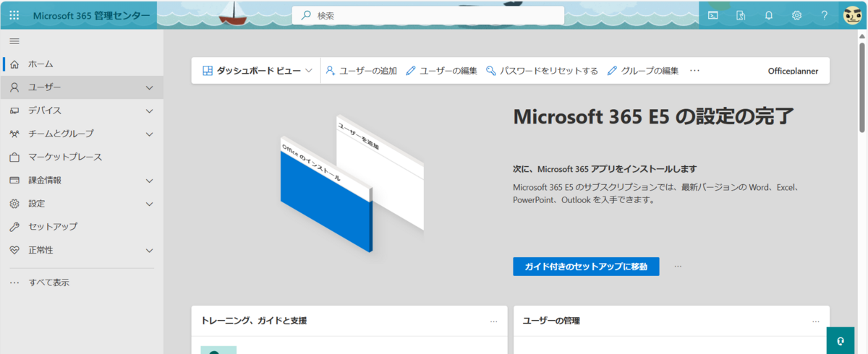Image resolution: width=868 pixels, height=354 pixels.
Task: Open help question mark icon
Action: (825, 14)
